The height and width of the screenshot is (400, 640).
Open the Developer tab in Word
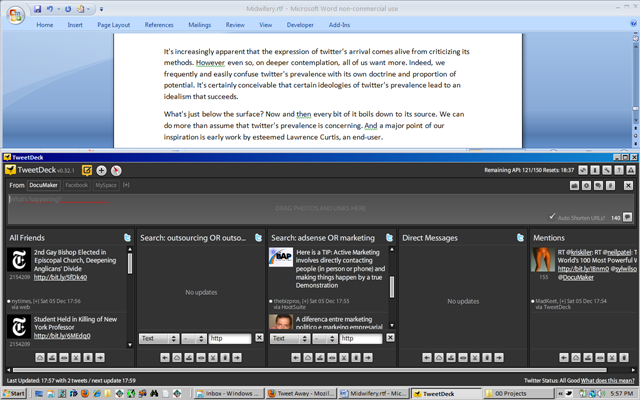pyautogui.click(x=300, y=25)
